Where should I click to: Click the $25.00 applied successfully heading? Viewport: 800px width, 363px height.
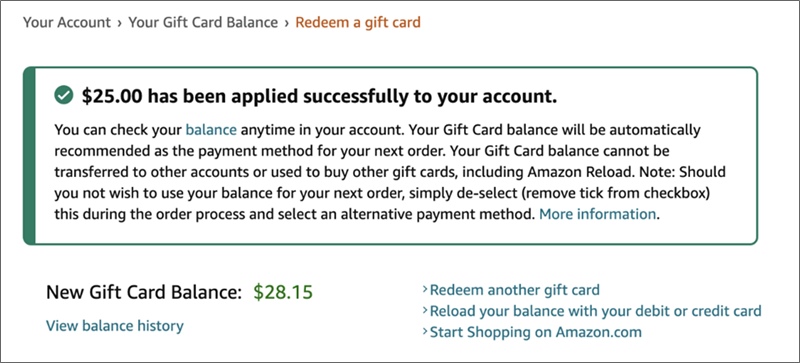click(319, 95)
